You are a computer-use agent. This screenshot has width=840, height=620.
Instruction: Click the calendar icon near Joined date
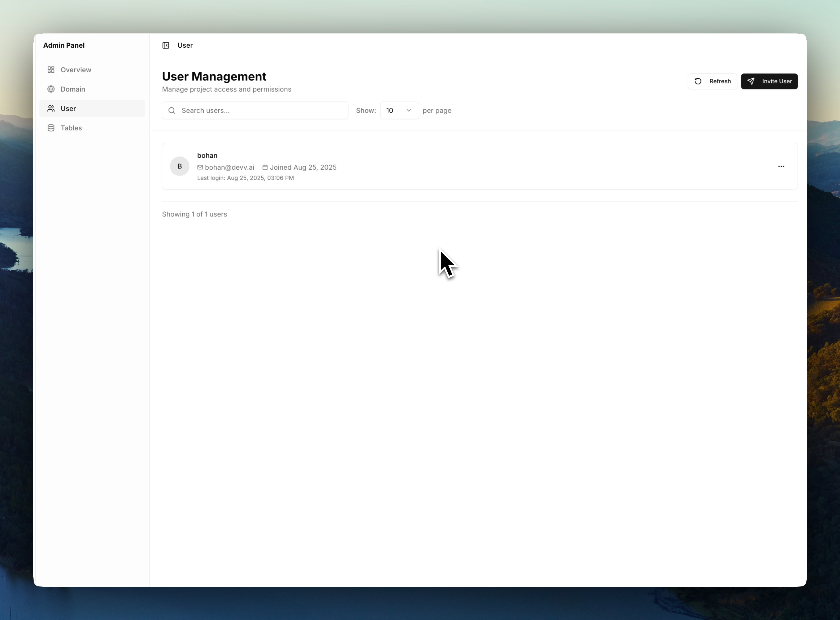pos(265,167)
